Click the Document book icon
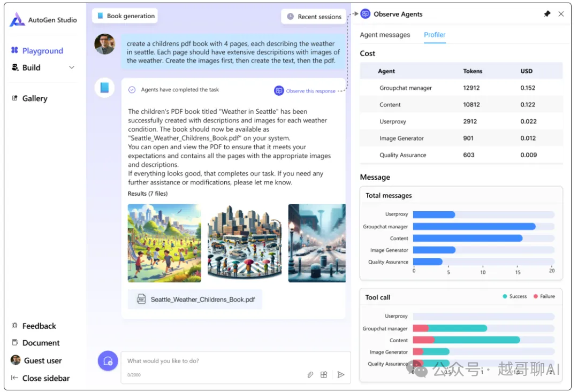Viewport: 578px width, 392px height. pos(15,342)
